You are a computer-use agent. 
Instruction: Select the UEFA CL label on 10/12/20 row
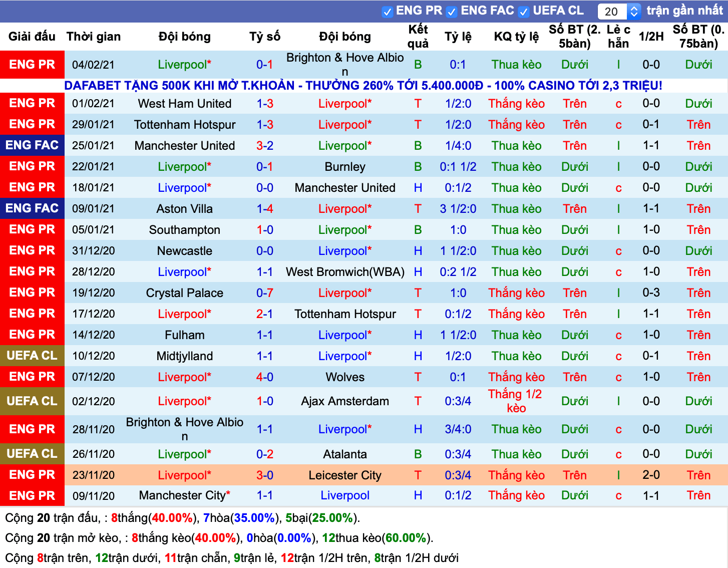coord(32,356)
